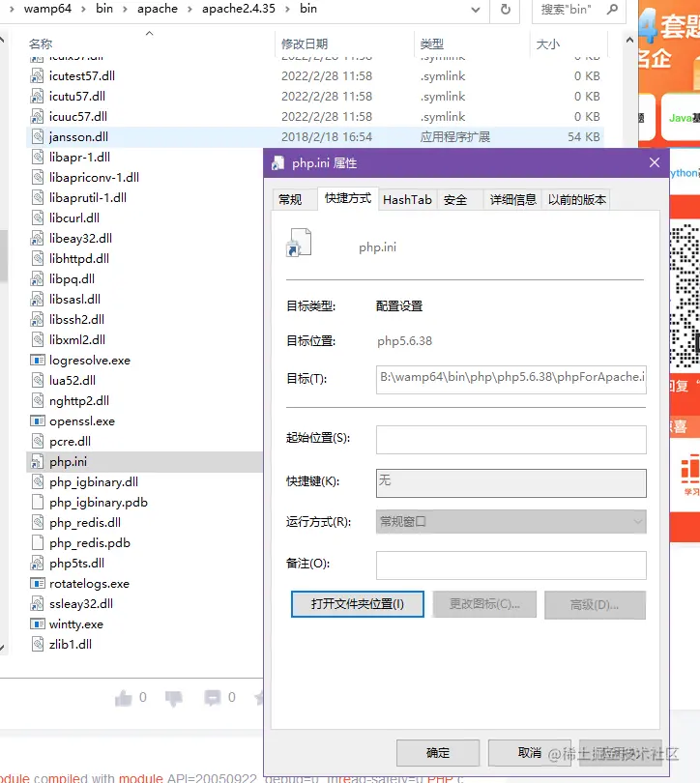Screen dimensions: 700x783
Task: Select zlib1.dll in the file list
Action: coord(71,644)
